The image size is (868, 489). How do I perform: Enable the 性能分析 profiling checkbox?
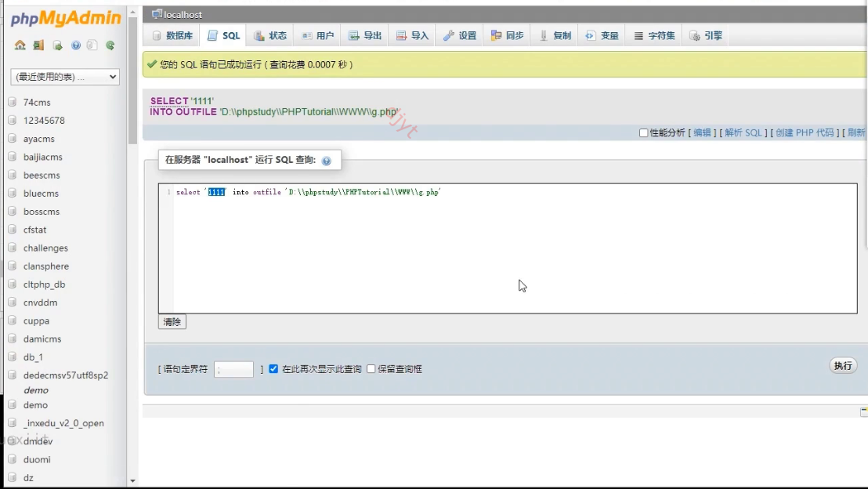pyautogui.click(x=643, y=133)
